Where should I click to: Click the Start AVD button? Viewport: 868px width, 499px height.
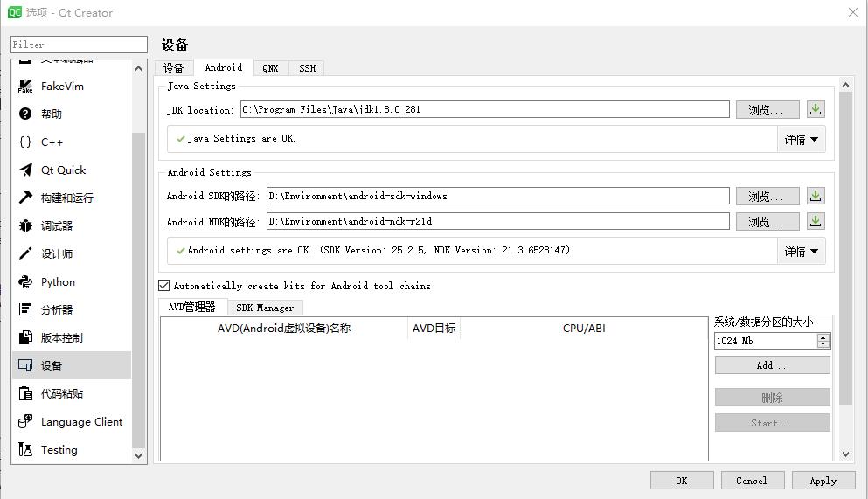point(772,423)
